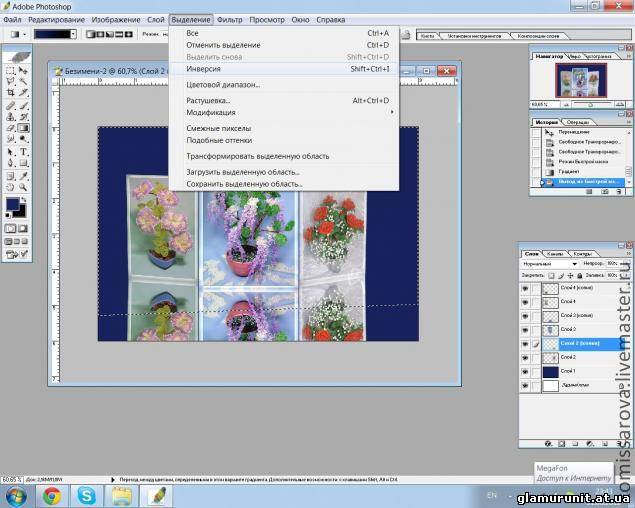Viewport: 635px width, 508px height.
Task: Select the Lasso tool
Action: 11,82
